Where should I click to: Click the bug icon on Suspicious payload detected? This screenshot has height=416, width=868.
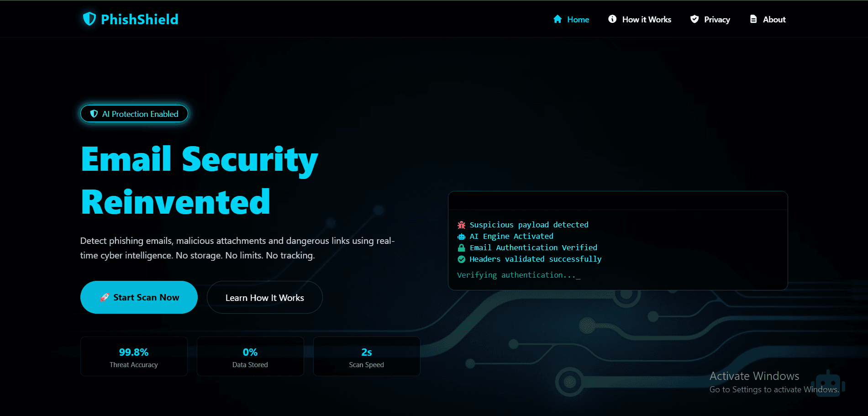click(x=461, y=225)
